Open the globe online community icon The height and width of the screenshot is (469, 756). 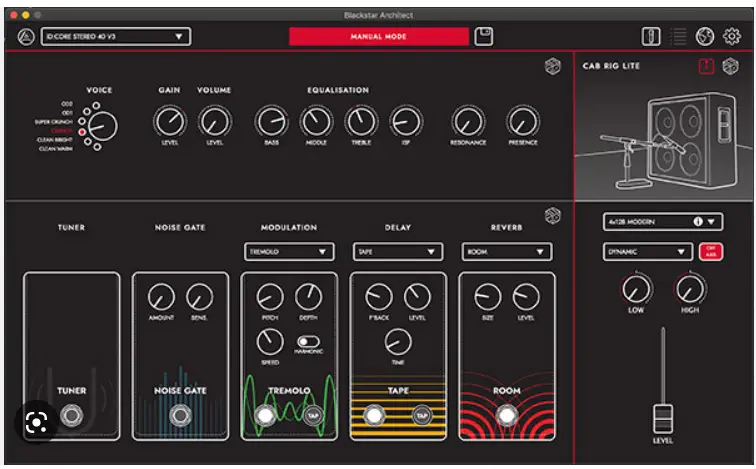704,37
